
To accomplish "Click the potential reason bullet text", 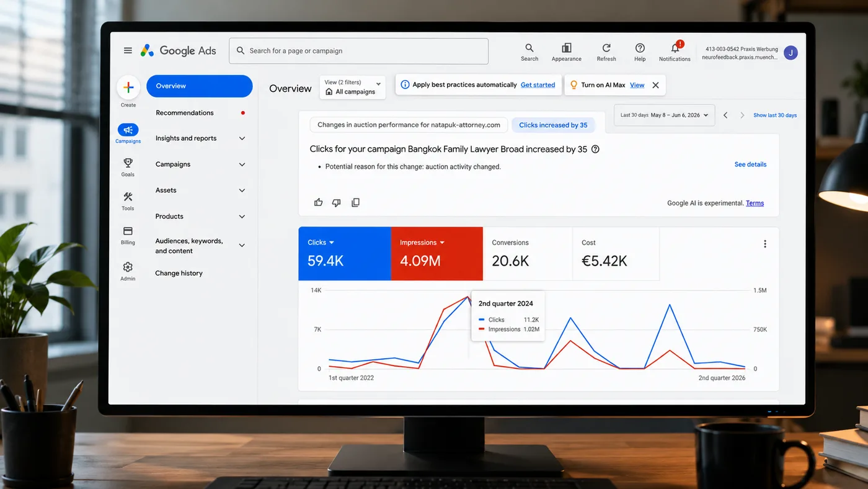I will tap(413, 167).
